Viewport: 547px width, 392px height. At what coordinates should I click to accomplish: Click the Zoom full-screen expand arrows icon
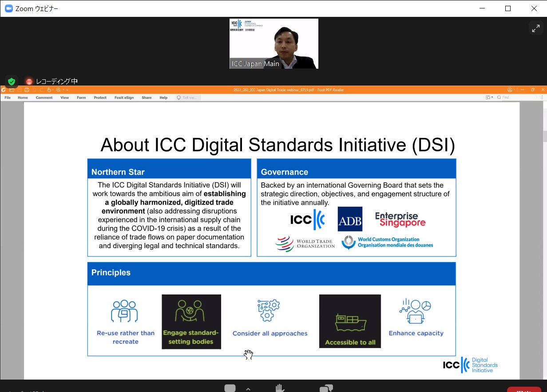(535, 29)
